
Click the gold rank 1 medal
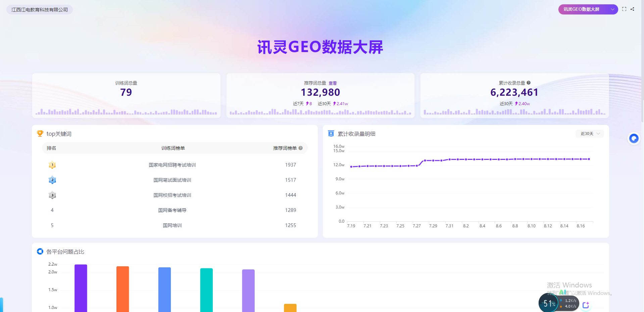coord(52,165)
